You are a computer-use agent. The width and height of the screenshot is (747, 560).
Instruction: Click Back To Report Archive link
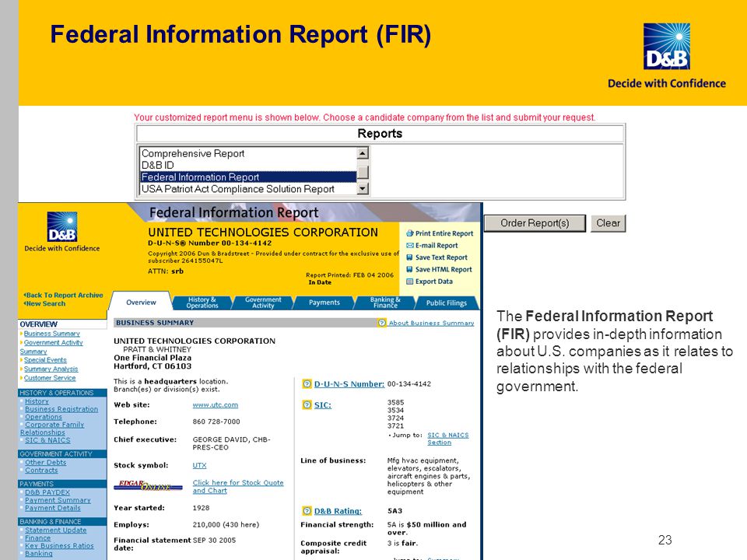(65, 296)
